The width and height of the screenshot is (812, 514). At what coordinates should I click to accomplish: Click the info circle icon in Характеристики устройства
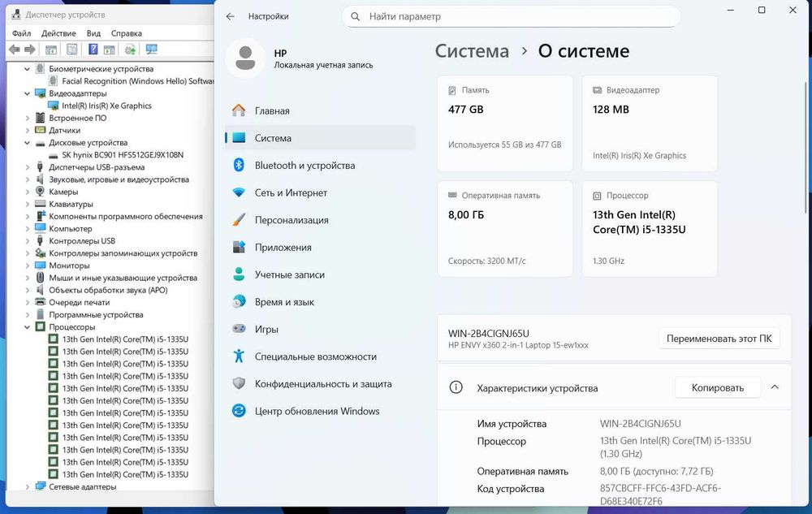(x=456, y=387)
